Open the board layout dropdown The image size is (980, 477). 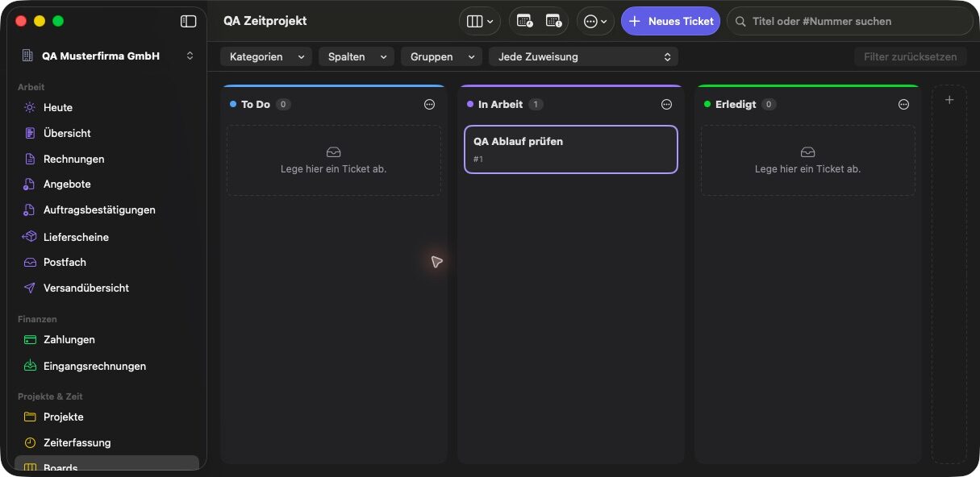tap(480, 21)
